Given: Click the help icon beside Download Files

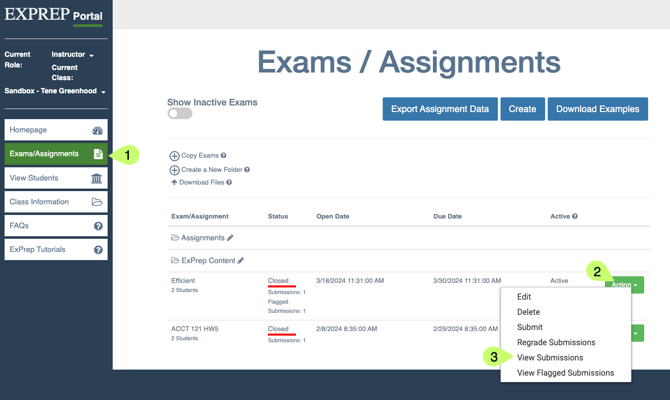Looking at the screenshot, I should (229, 182).
